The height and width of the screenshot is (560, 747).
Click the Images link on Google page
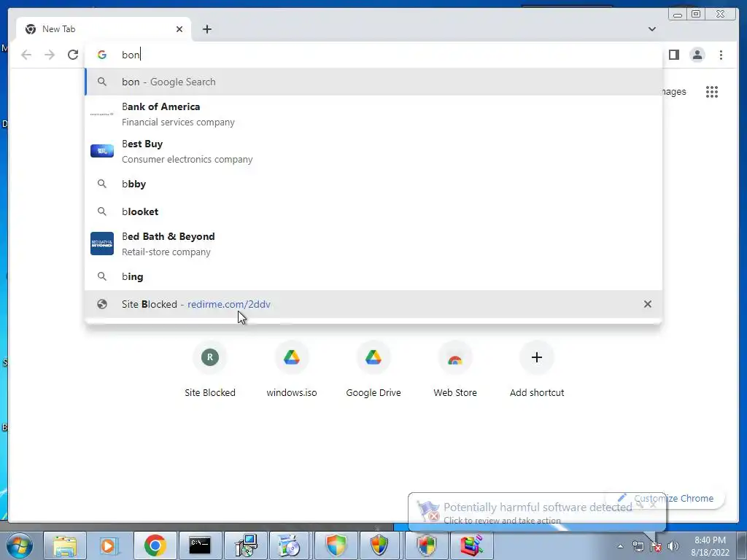pyautogui.click(x=674, y=91)
